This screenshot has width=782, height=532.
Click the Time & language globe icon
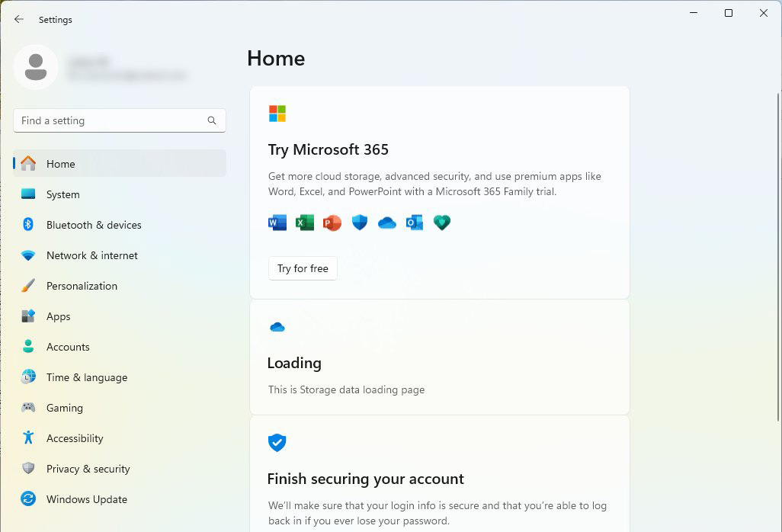click(x=28, y=377)
